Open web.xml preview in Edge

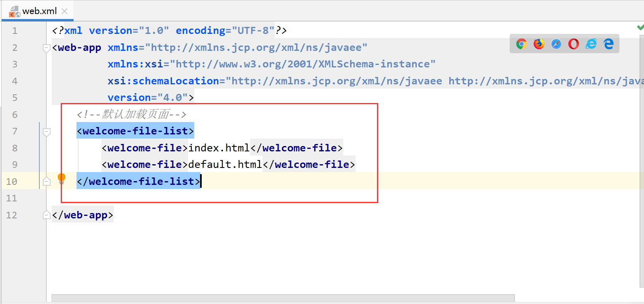609,44
